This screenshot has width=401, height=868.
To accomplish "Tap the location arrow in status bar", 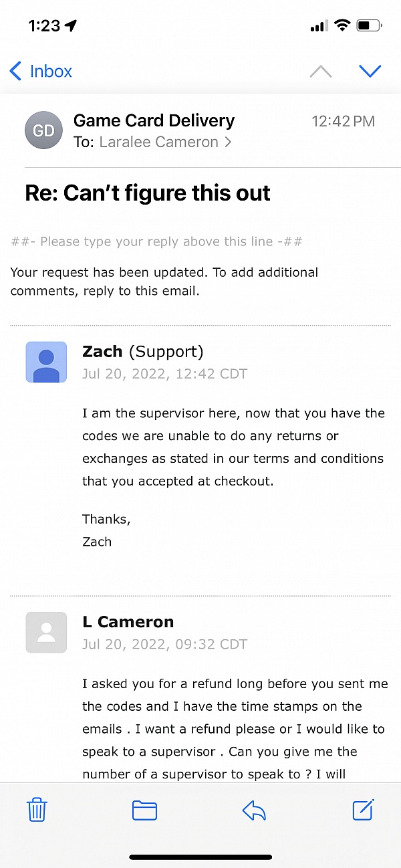I will click(x=71, y=26).
